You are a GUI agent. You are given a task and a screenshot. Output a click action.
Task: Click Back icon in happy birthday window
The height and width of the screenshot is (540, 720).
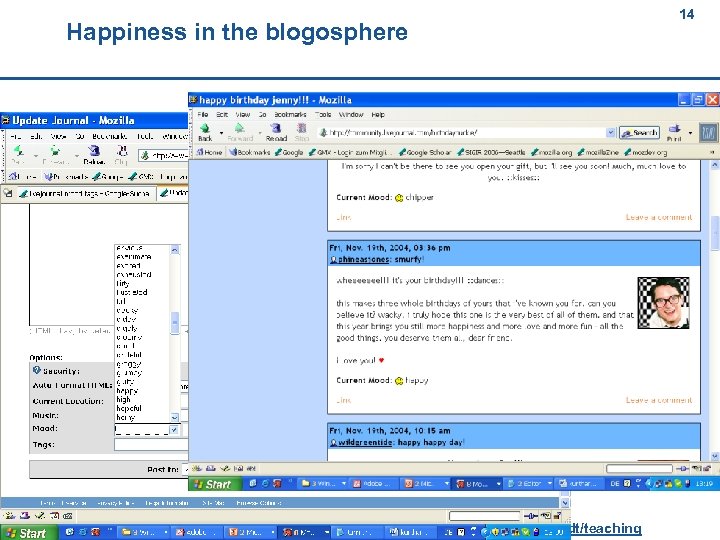(x=205, y=129)
